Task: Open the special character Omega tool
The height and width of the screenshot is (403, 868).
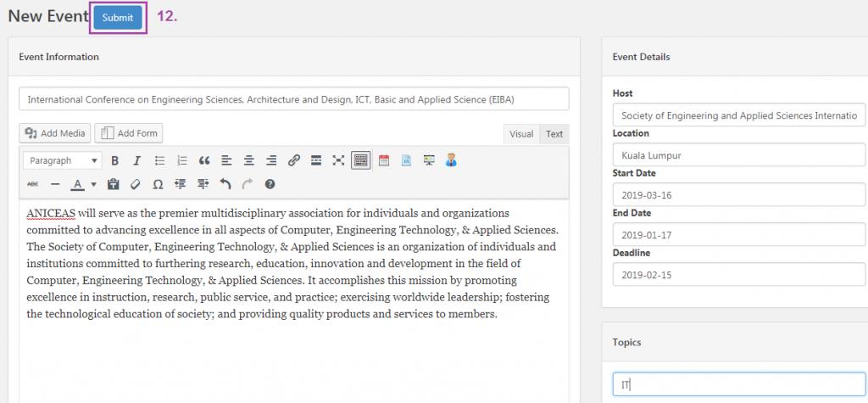Action: click(x=158, y=184)
